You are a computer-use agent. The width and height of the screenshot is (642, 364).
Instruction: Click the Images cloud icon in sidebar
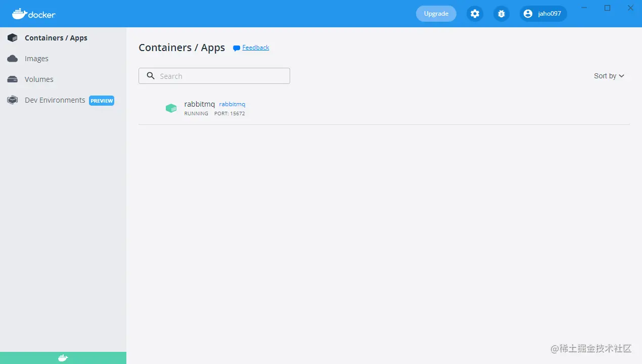click(13, 59)
